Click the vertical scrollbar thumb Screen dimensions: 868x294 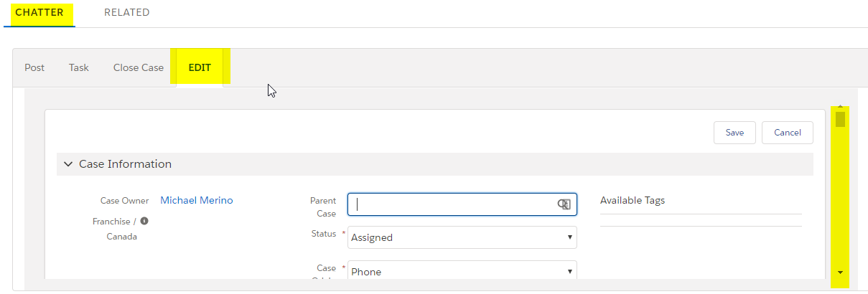pos(840,119)
